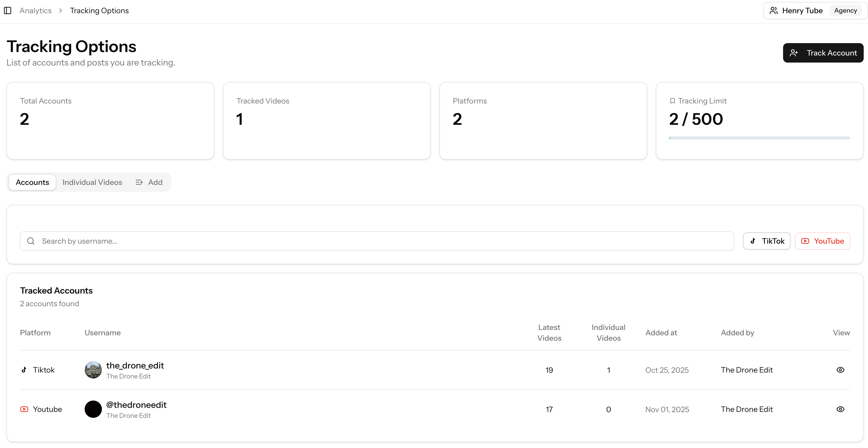The image size is (868, 448).
Task: Click the_drone_edit profile avatar
Action: coord(93,370)
